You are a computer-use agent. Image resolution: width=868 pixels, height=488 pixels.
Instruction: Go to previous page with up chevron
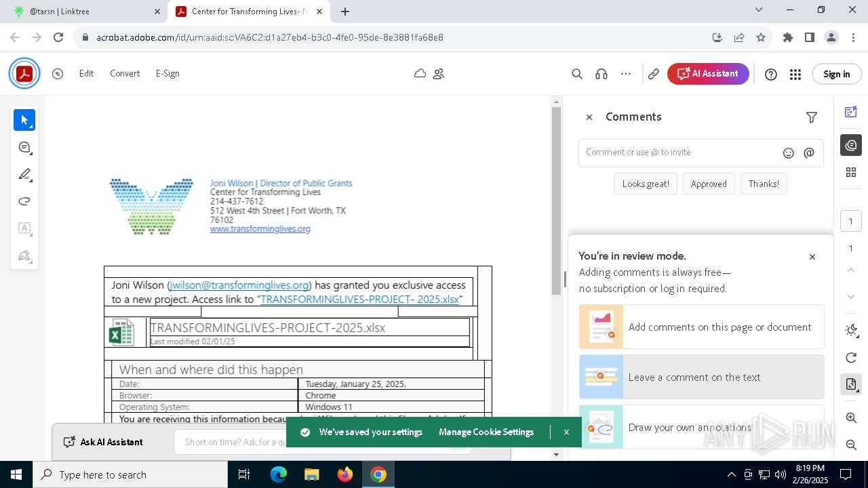coord(851,270)
